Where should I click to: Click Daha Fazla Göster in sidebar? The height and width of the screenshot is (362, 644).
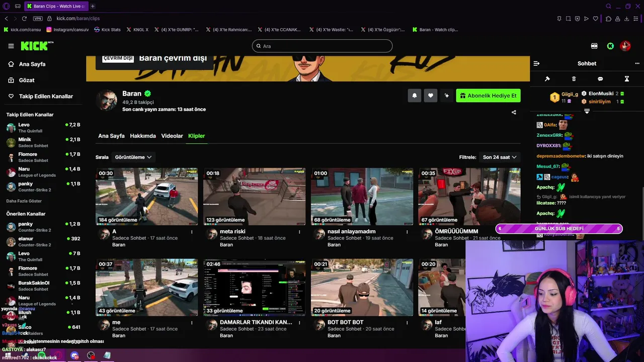(x=24, y=201)
